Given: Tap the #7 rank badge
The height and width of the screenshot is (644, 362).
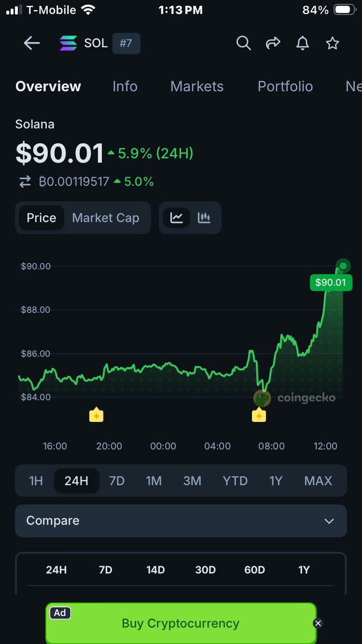Looking at the screenshot, I should click(x=126, y=43).
